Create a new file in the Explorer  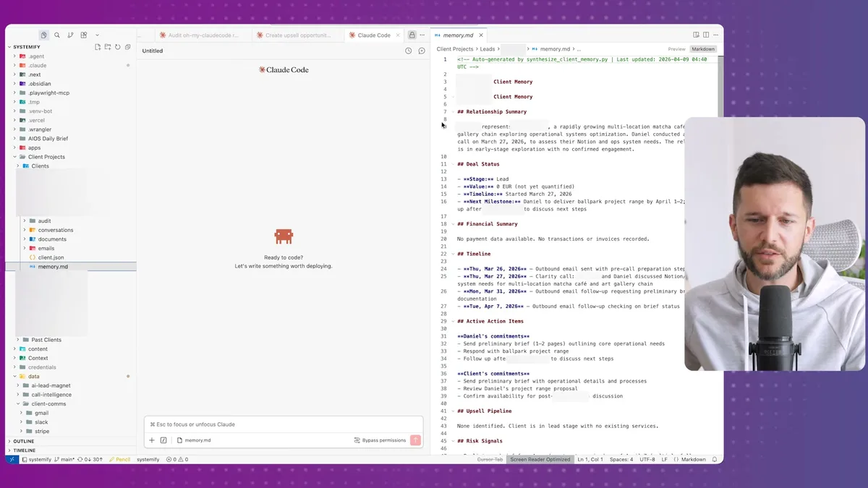(x=98, y=47)
